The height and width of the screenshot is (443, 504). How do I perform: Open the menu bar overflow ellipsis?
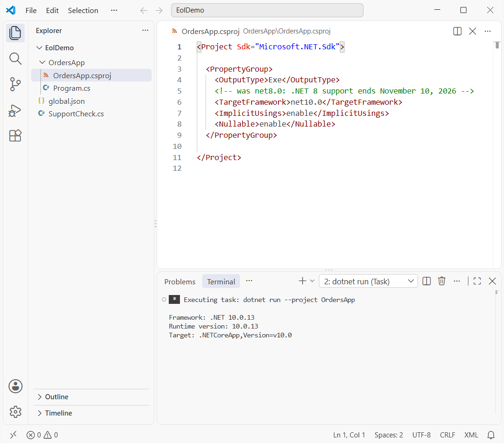(x=114, y=11)
